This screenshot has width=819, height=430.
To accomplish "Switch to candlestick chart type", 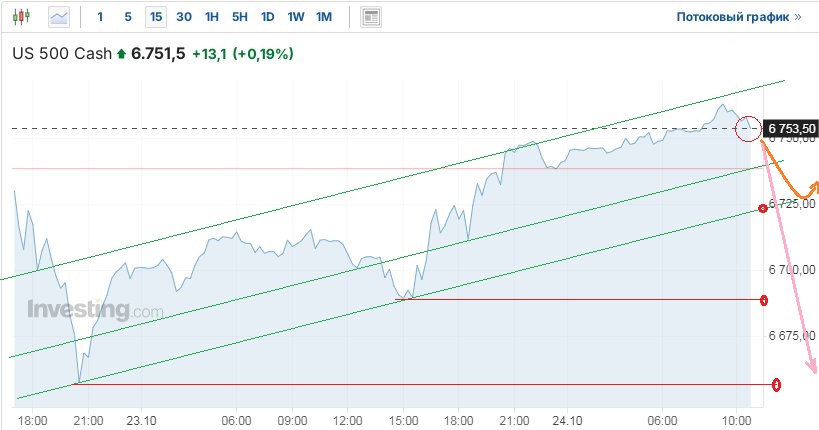I will click(x=25, y=17).
